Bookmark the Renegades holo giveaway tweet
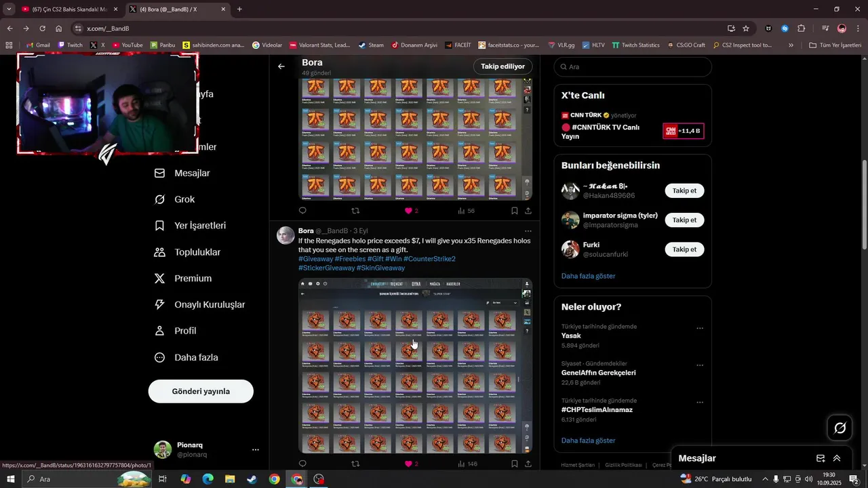Viewport: 868px width, 488px height. coord(514,464)
